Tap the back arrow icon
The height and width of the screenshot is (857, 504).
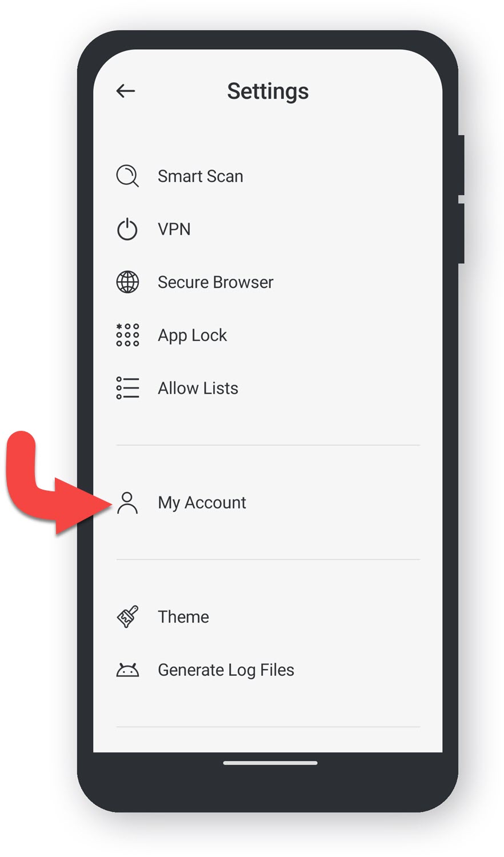pos(125,91)
